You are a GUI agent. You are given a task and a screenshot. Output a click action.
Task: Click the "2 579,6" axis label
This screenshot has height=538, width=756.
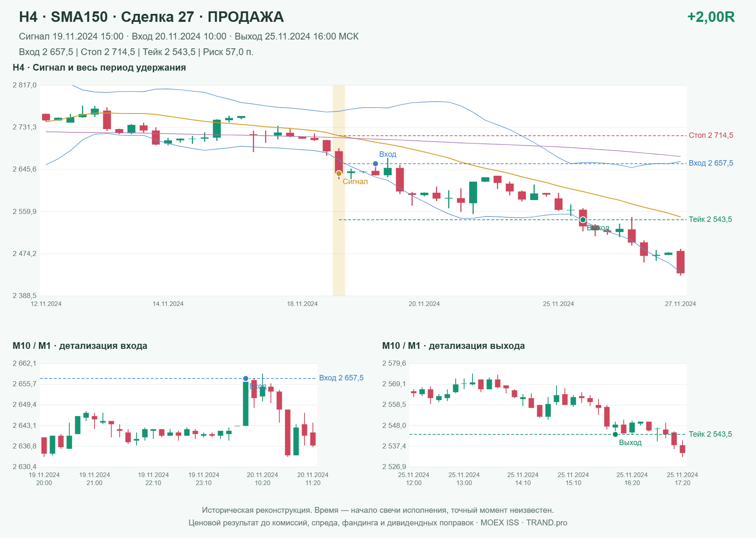pyautogui.click(x=394, y=364)
